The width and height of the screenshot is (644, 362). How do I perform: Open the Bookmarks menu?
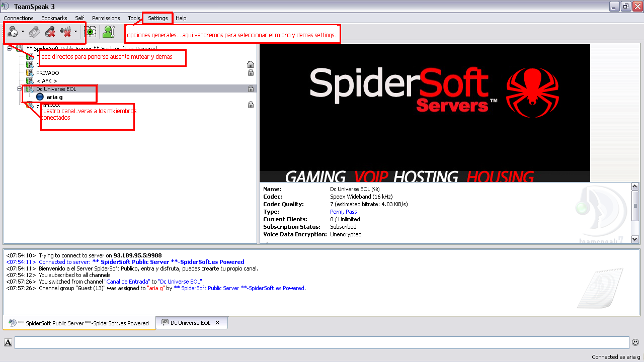coord(54,18)
